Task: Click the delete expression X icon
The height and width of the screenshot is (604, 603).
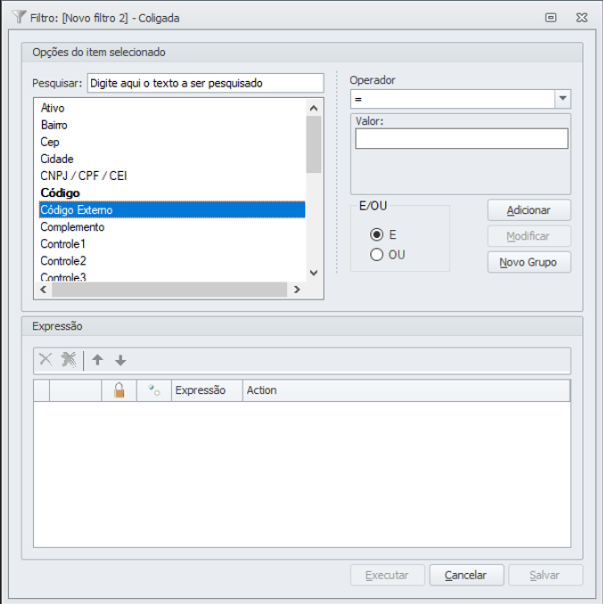Action: pyautogui.click(x=45, y=360)
